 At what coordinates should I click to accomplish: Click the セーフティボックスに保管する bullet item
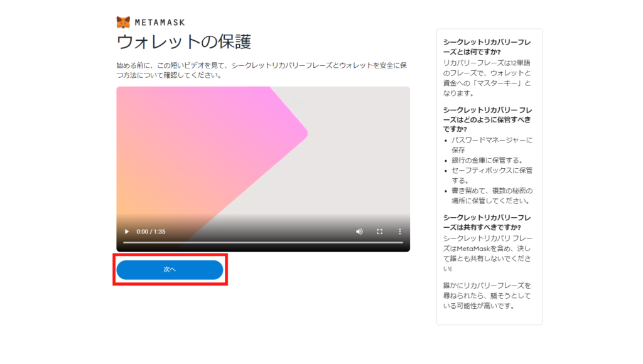[492, 176]
